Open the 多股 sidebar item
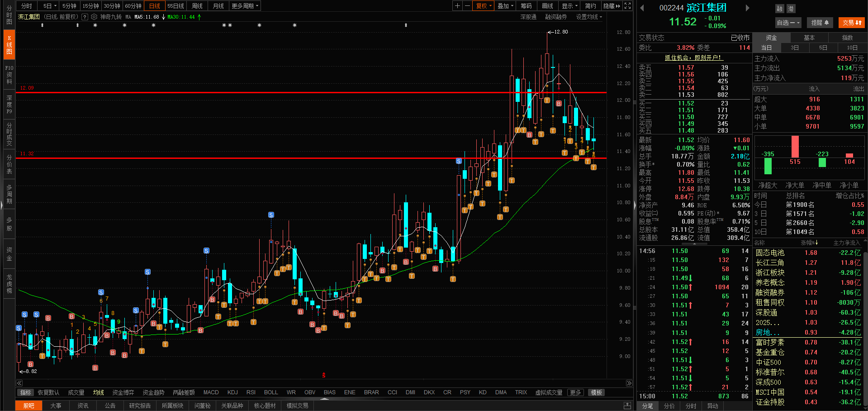Image resolution: width=868 pixels, height=411 pixels. (x=9, y=224)
